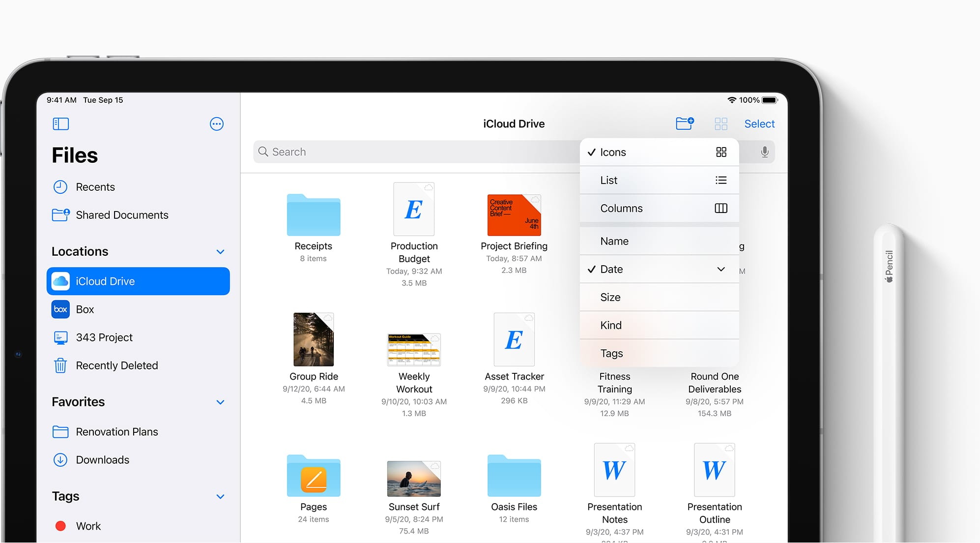Click the 'iCloud Drive' title
Image resolution: width=980 pixels, height=543 pixels.
(x=514, y=124)
